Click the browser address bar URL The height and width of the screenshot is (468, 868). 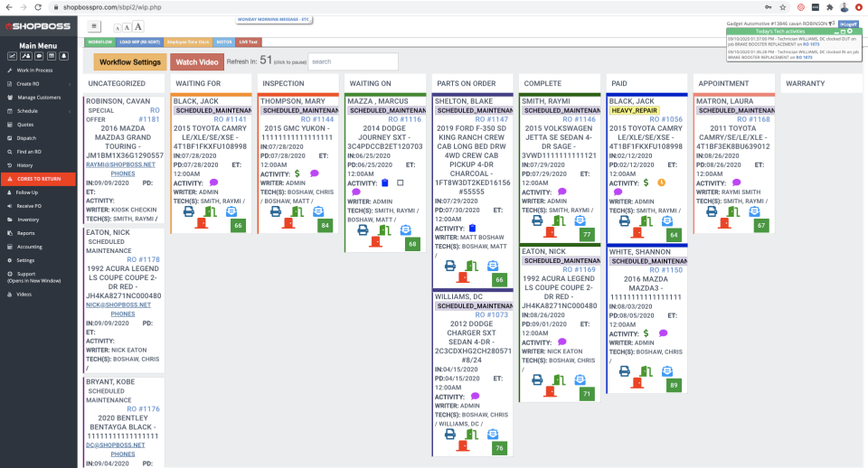tap(112, 7)
